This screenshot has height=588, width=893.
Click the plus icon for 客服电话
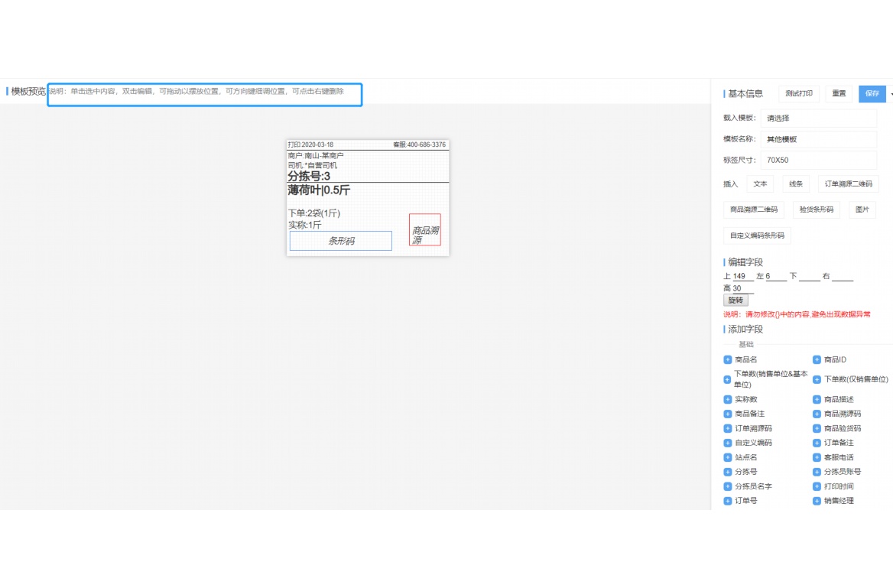click(817, 457)
